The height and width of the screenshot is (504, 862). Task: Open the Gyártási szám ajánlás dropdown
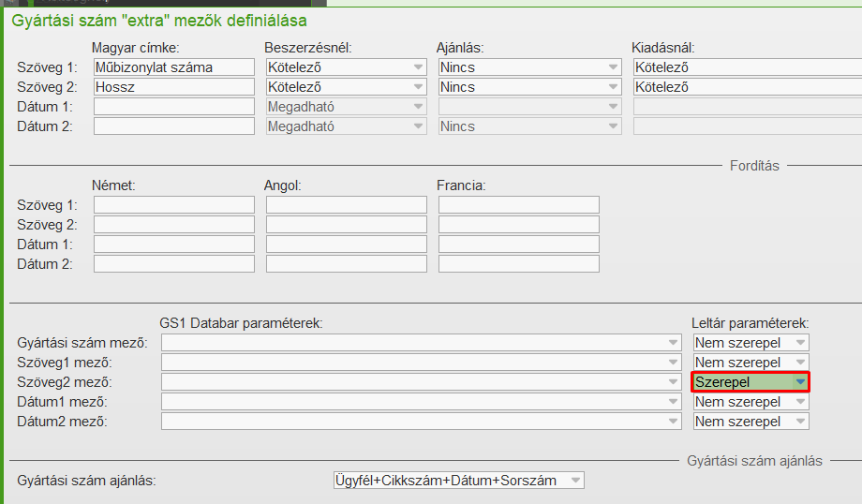tap(458, 481)
